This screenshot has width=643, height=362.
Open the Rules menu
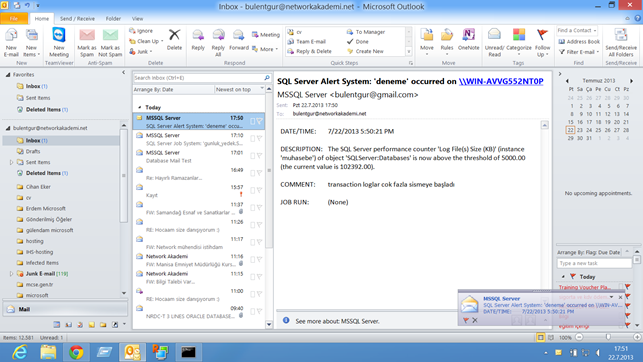coord(447,43)
